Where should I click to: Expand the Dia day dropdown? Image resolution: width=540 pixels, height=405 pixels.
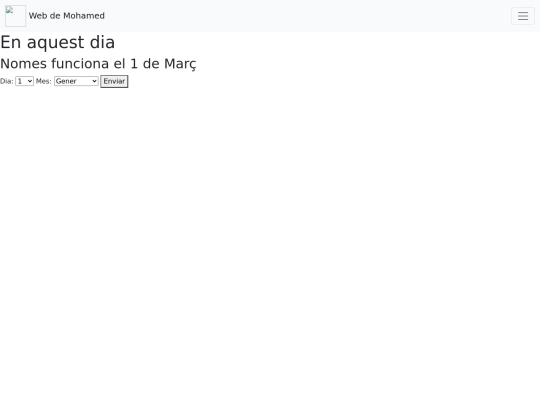tap(24, 81)
